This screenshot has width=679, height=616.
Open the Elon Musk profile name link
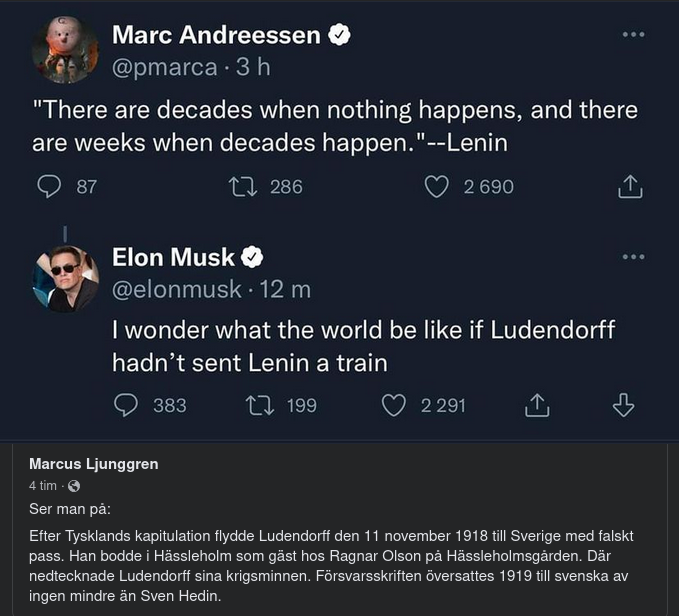(173, 257)
